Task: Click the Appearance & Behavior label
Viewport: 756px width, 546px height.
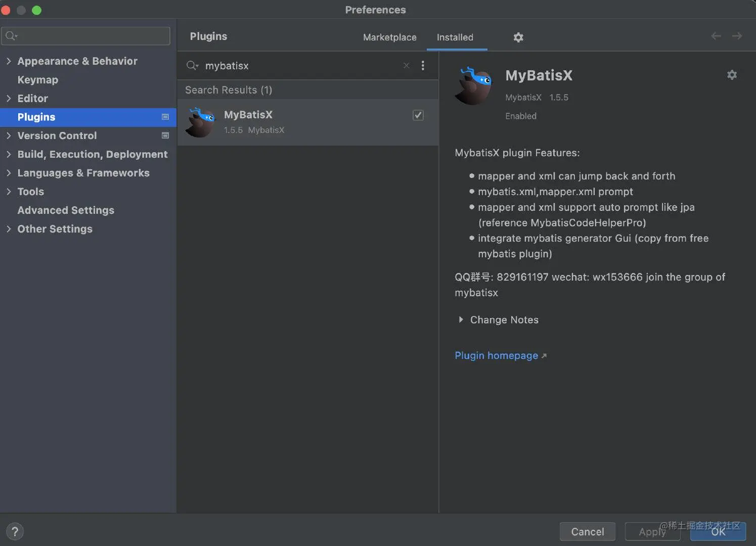Action: click(x=77, y=61)
